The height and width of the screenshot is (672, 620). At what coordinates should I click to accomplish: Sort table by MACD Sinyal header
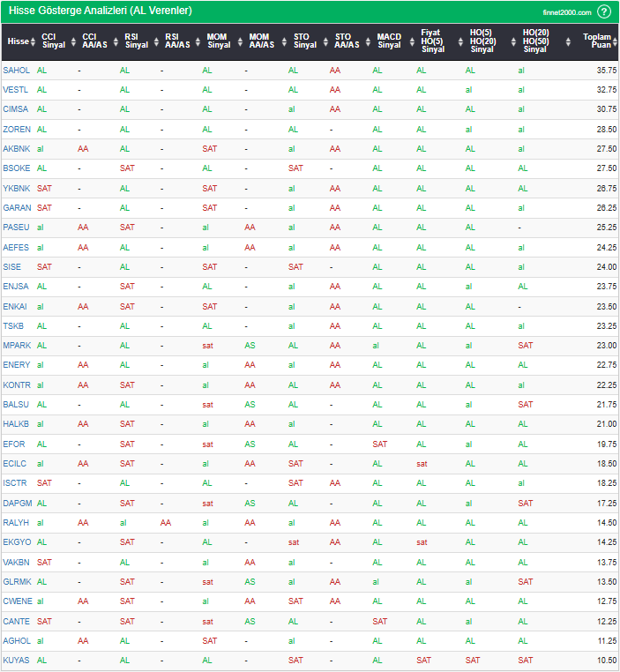click(x=389, y=41)
